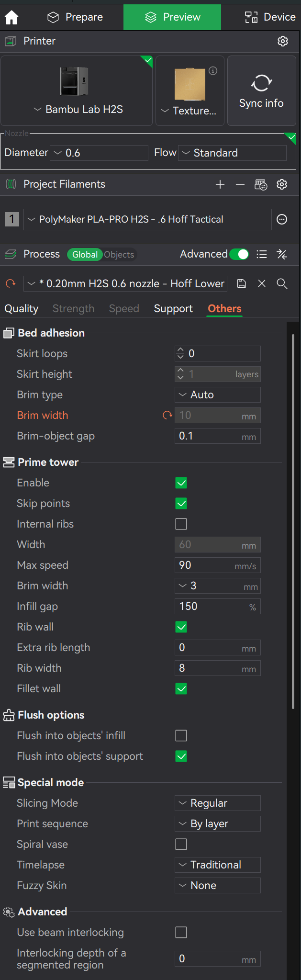Open printer settings gear icon
The image size is (301, 980).
click(x=283, y=41)
